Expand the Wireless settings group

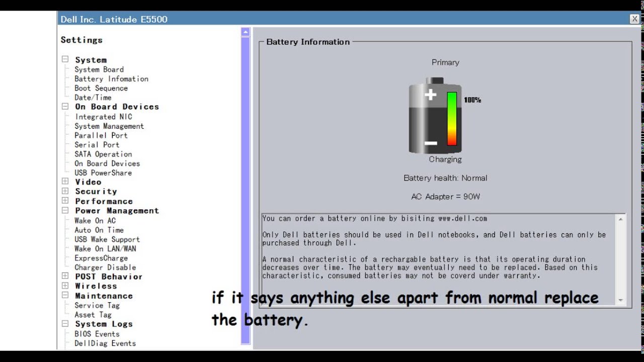65,286
